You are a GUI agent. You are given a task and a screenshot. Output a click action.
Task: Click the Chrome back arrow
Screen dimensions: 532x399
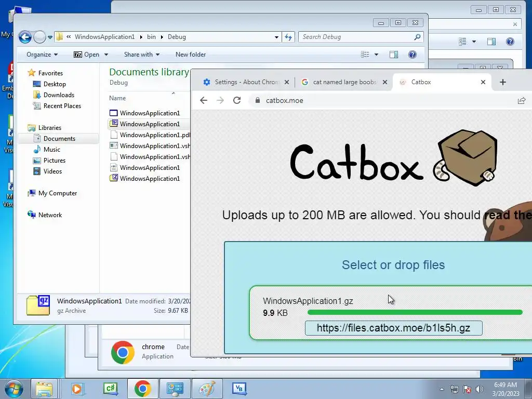[204, 100]
